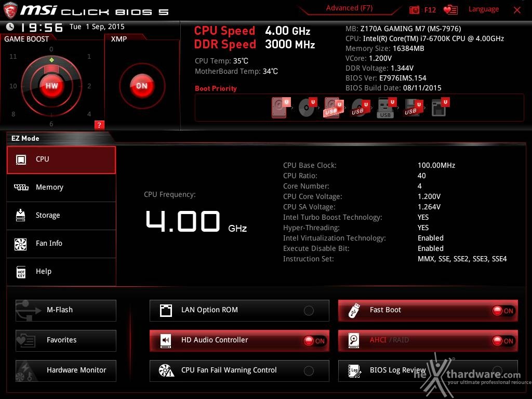Open the Favorites button

pyautogui.click(x=66, y=340)
